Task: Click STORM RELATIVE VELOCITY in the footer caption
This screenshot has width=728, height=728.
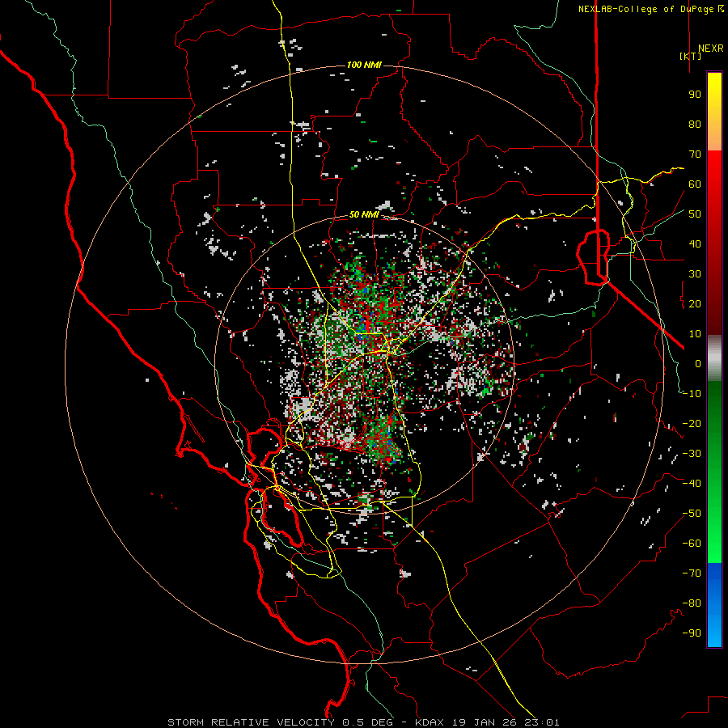Action: click(x=250, y=722)
